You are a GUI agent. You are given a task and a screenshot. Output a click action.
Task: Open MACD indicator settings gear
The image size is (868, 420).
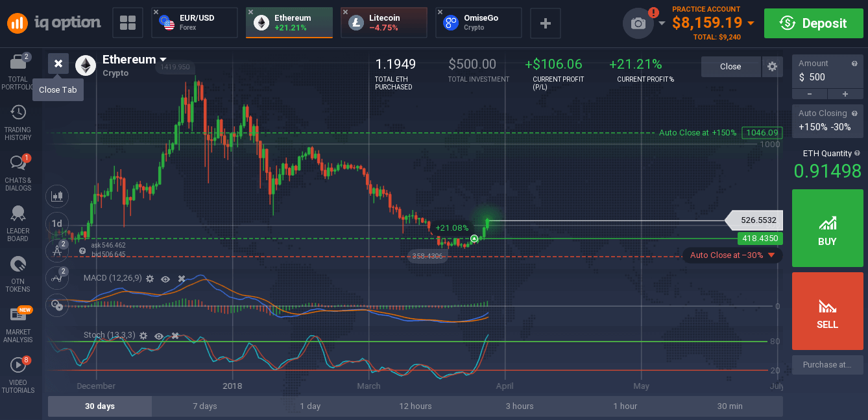150,279
